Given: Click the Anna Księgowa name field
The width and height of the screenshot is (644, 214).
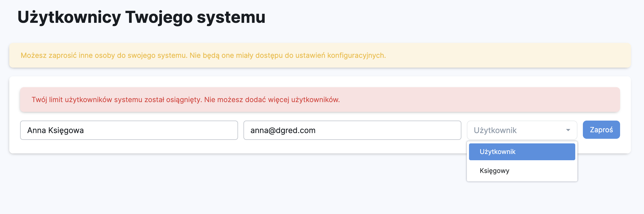Looking at the screenshot, I should click(x=129, y=130).
